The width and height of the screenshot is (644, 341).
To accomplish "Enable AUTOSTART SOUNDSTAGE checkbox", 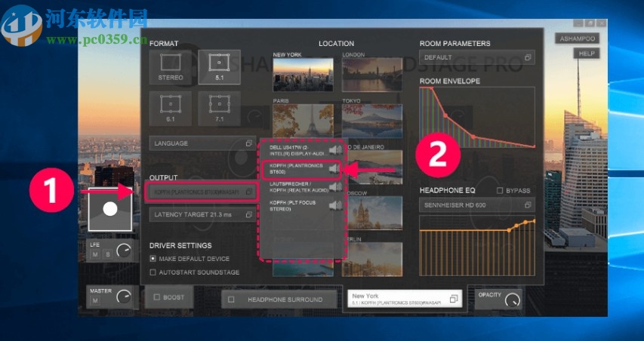I will tap(153, 272).
